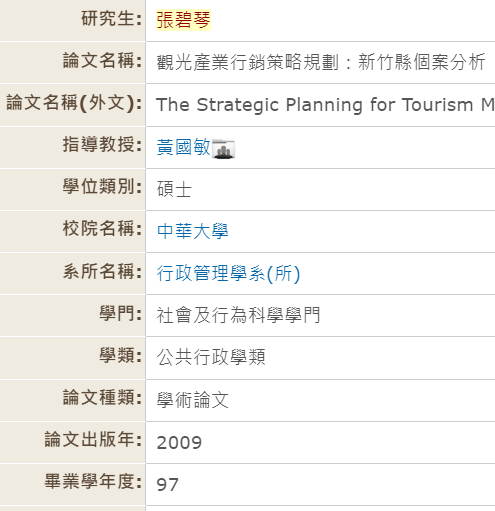This screenshot has height=511, width=495.
Task: Open the 行政管理學系(所) department link
Action: click(229, 273)
